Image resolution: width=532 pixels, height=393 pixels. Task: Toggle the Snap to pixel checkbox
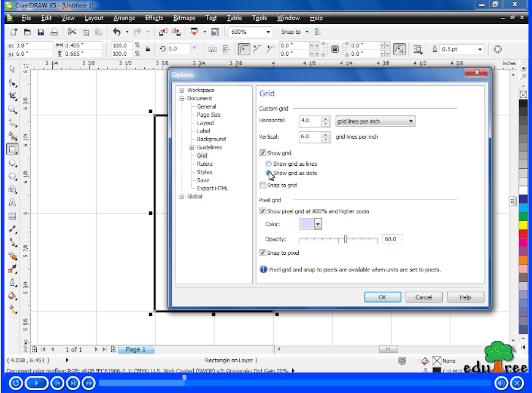262,253
